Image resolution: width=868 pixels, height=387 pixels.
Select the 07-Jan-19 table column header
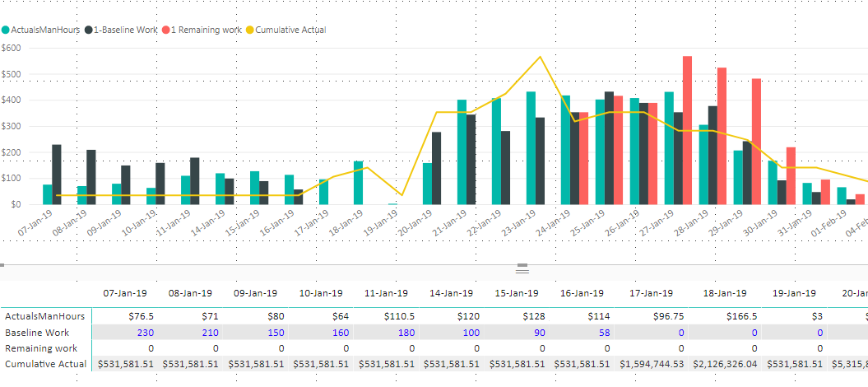point(126,293)
